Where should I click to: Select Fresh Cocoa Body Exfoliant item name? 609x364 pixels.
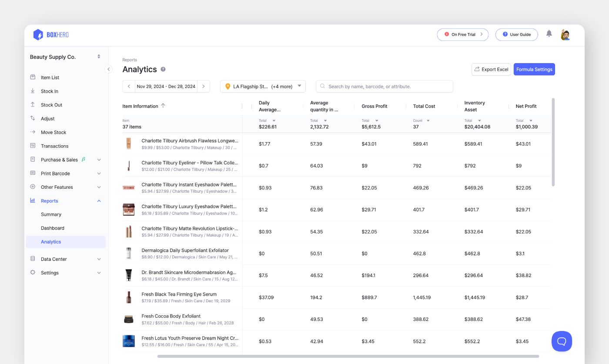click(171, 316)
